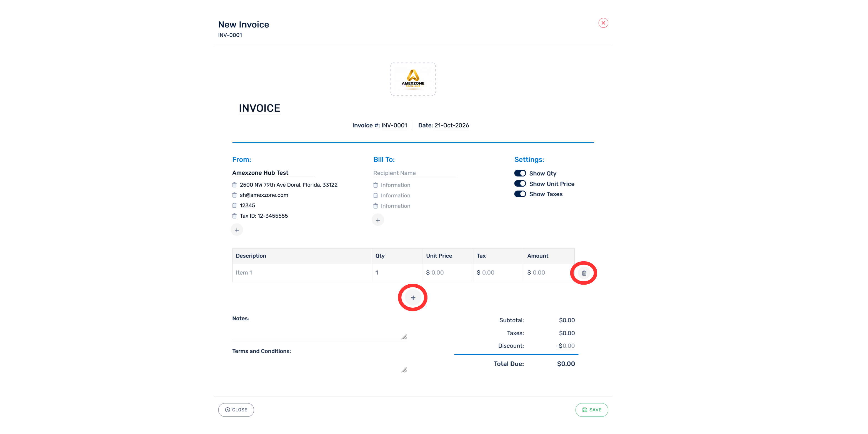
Task: Click the first Information placeholder under Bill To
Action: coord(396,185)
